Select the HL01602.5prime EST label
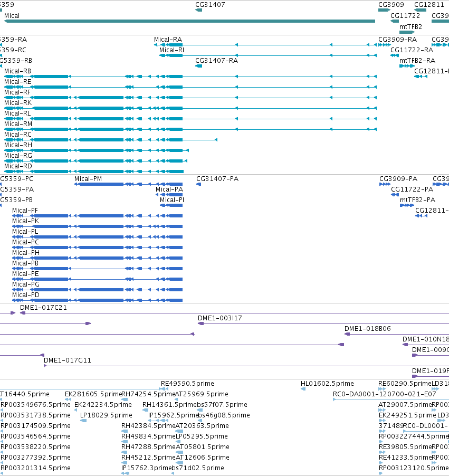Screen dimensions: 449x476 click(x=327, y=384)
